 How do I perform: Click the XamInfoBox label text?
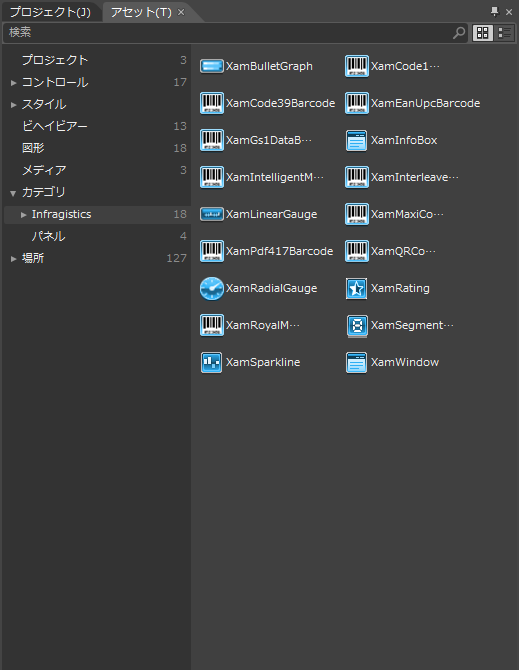[404, 140]
